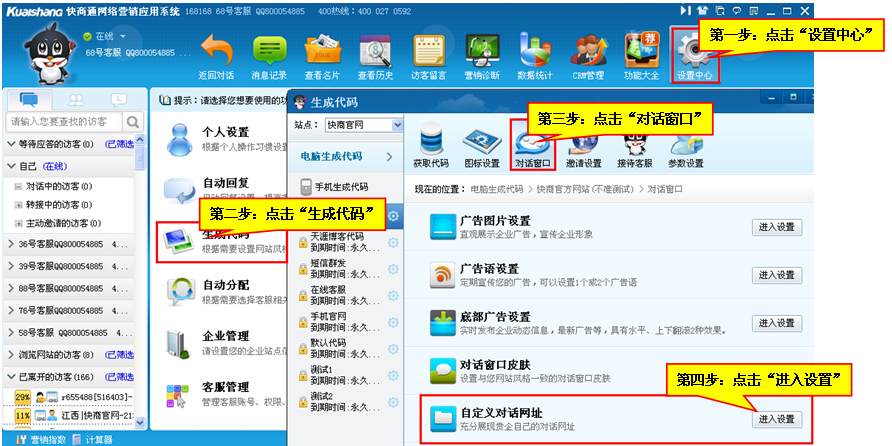Open 设置中心 gear icon in toolbar
Viewport: 892px width, 446px height.
[694, 50]
